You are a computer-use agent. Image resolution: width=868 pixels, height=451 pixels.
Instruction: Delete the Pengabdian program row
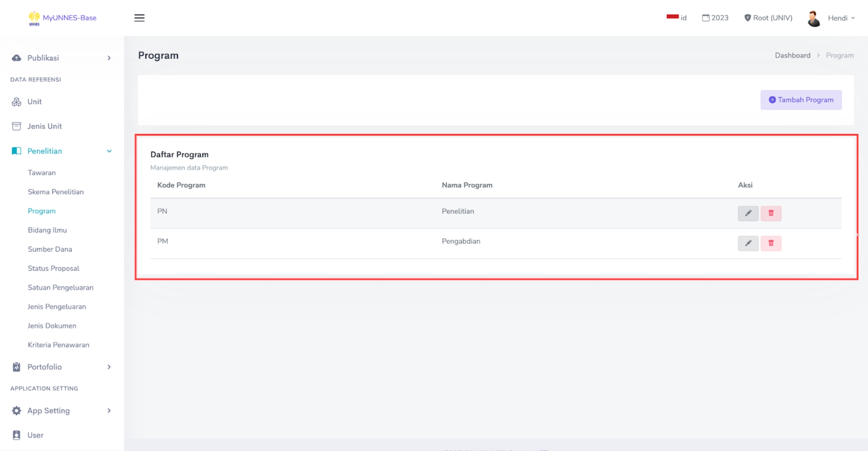pyautogui.click(x=771, y=243)
